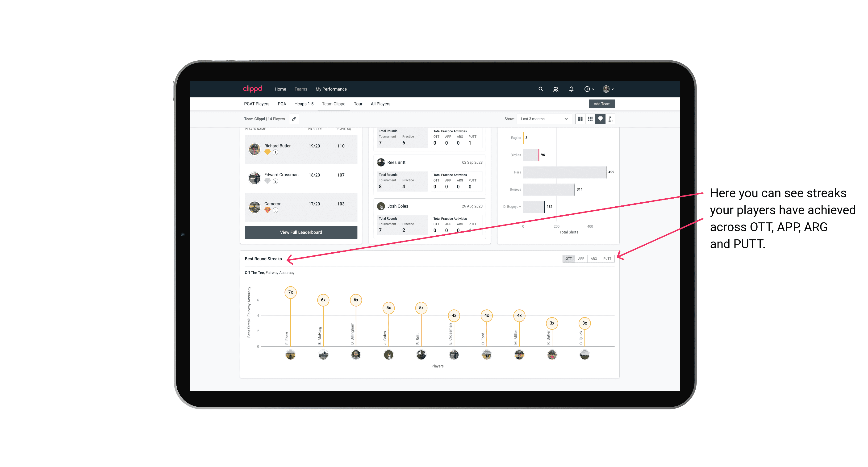Image resolution: width=868 pixels, height=467 pixels.
Task: Select the notifications bell icon
Action: (x=570, y=89)
